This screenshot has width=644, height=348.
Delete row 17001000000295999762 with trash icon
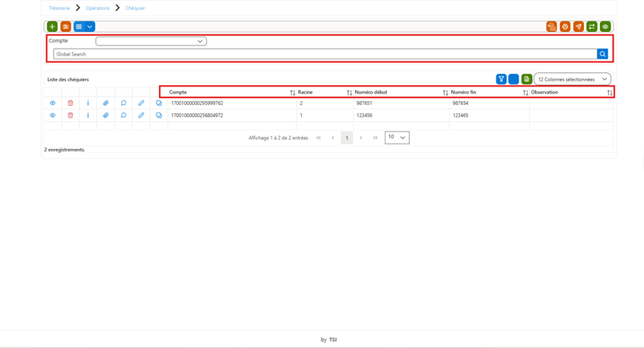pos(70,103)
